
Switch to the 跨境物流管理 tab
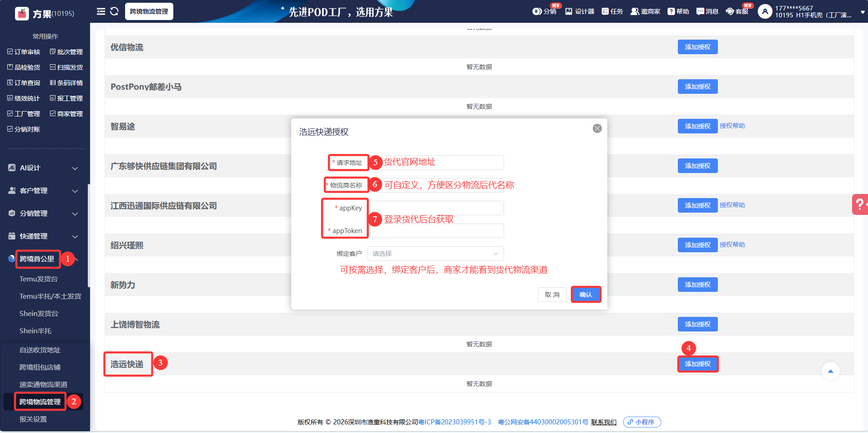pos(149,11)
